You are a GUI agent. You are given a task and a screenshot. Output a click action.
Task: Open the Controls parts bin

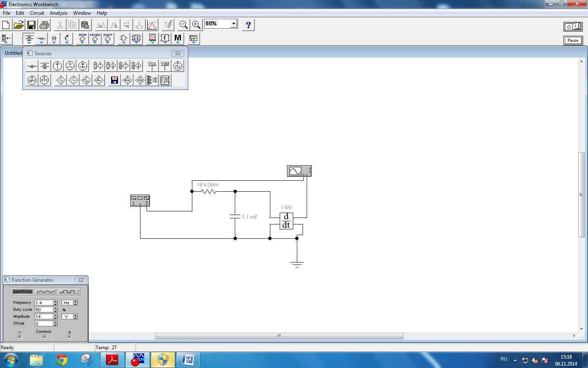[165, 39]
